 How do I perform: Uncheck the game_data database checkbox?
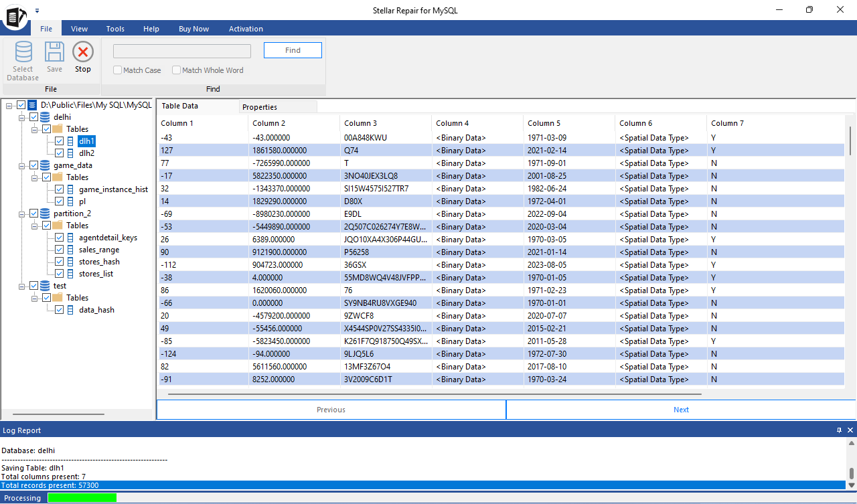pyautogui.click(x=33, y=165)
